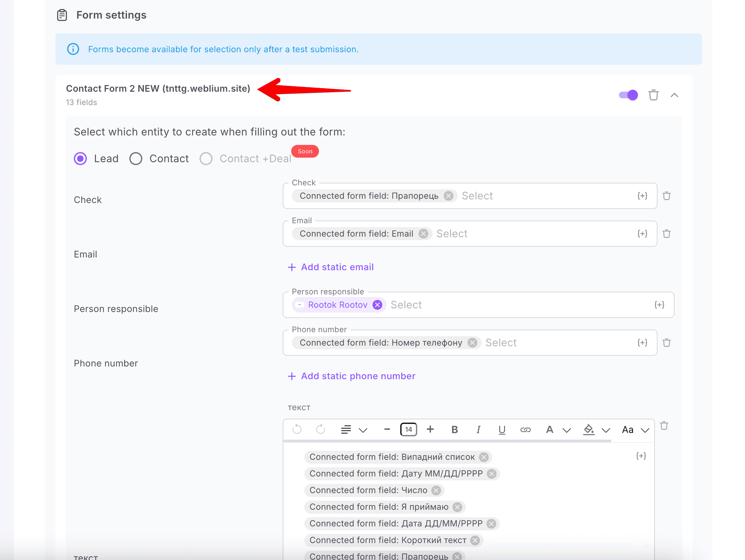Screen dimensions: 745x560
Task: Select the Contact +Deal radio option
Action: coord(206,159)
